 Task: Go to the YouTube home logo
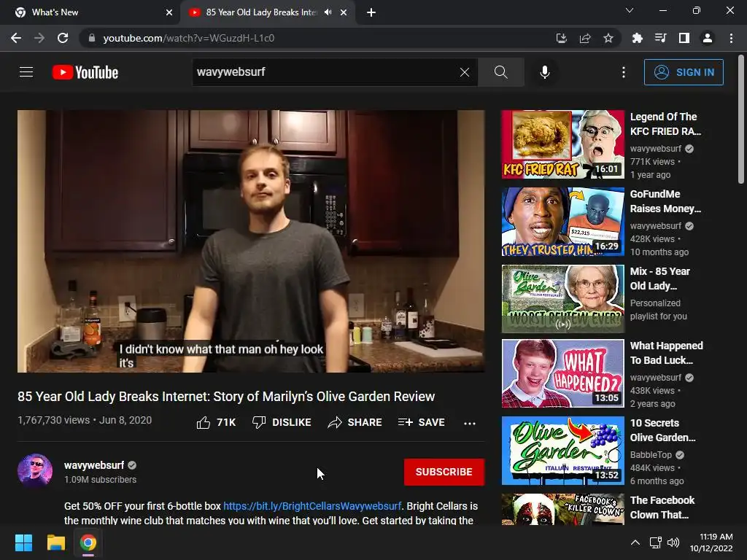tap(85, 72)
